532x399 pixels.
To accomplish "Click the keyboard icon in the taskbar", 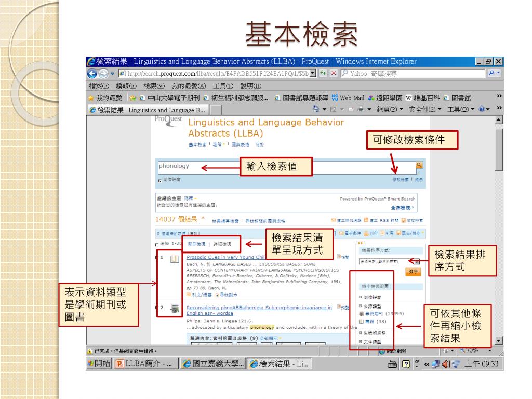I will point(393,364).
